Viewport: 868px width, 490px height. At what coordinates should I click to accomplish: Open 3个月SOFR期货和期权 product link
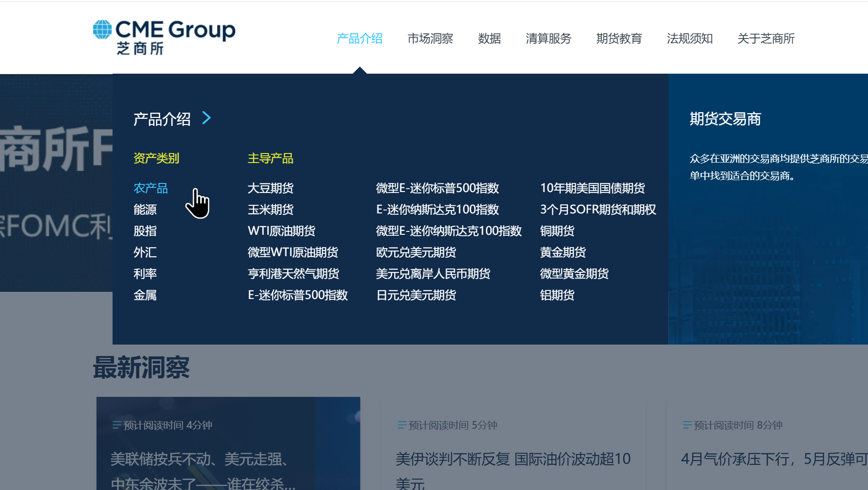pyautogui.click(x=598, y=210)
